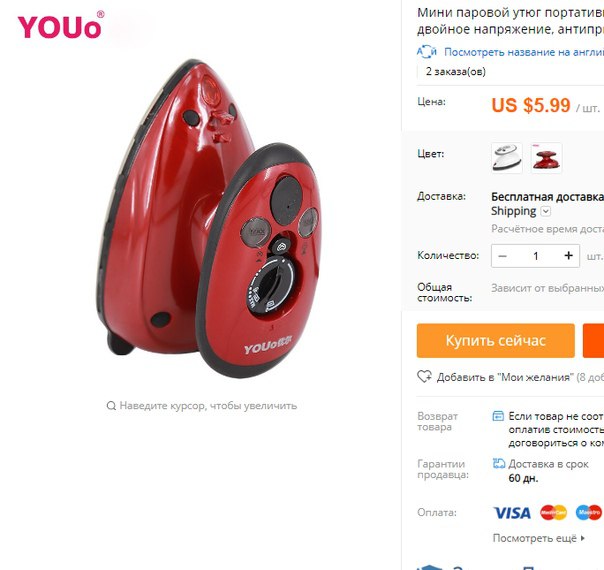Click the VISA payment icon
Image resolution: width=604 pixels, height=570 pixels.
click(512, 513)
